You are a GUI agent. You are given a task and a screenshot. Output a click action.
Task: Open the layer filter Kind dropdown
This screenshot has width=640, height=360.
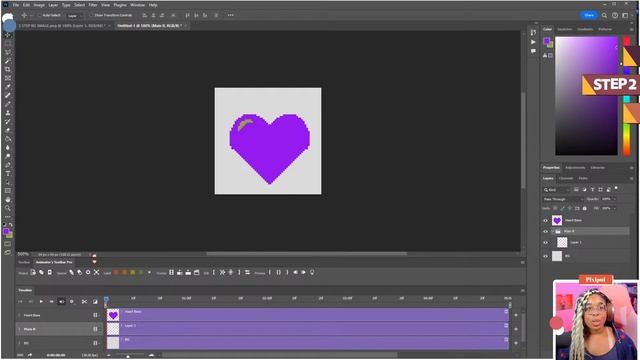point(557,190)
